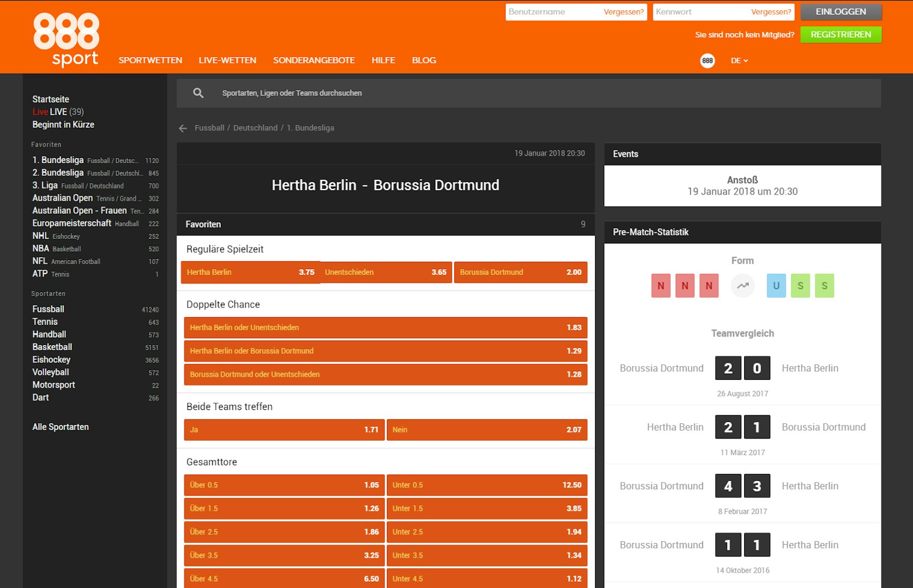
Task: Click the search magnifier icon
Action: pos(198,93)
